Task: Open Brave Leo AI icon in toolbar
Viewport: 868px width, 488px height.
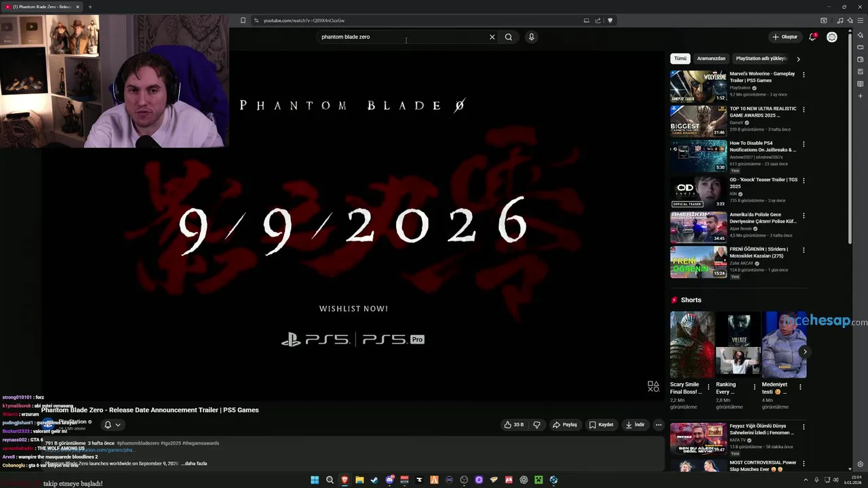Action: pyautogui.click(x=850, y=20)
